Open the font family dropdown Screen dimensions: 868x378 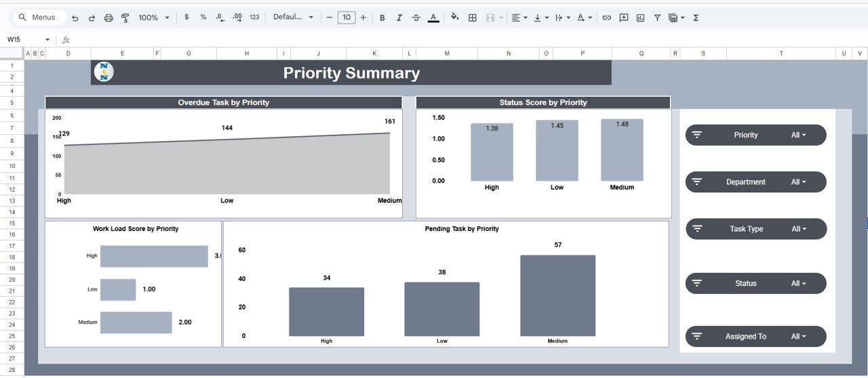tap(293, 18)
